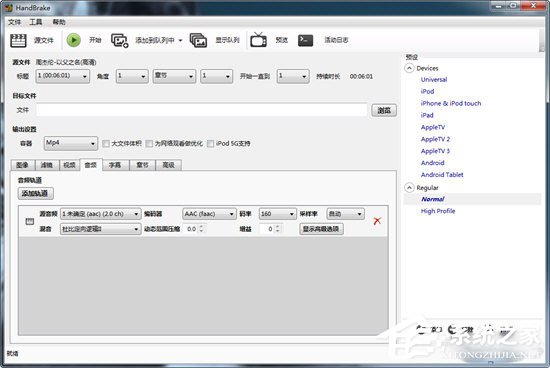Screen dimensions: 550x368
Task: Open the end chapter dropdown
Action: click(293, 76)
